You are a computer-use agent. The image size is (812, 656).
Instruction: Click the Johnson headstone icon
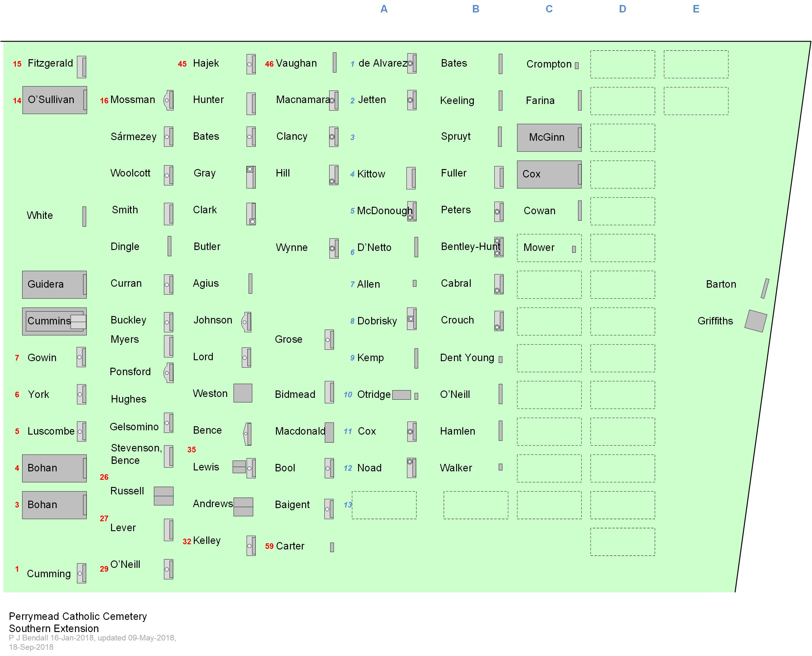pyautogui.click(x=246, y=322)
